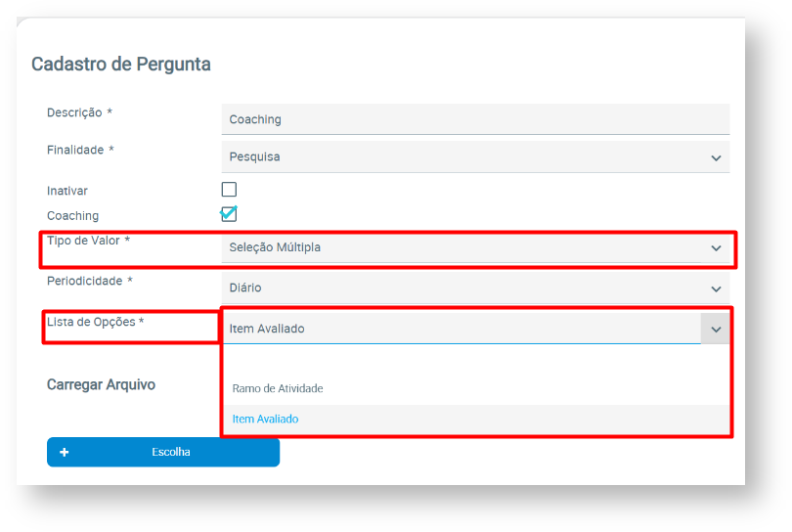
Task: Uncheck the Coaching checkbox
Action: click(x=229, y=214)
